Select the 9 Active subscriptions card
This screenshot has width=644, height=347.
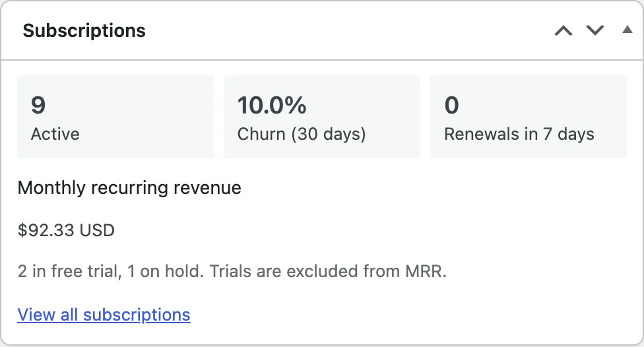click(115, 117)
